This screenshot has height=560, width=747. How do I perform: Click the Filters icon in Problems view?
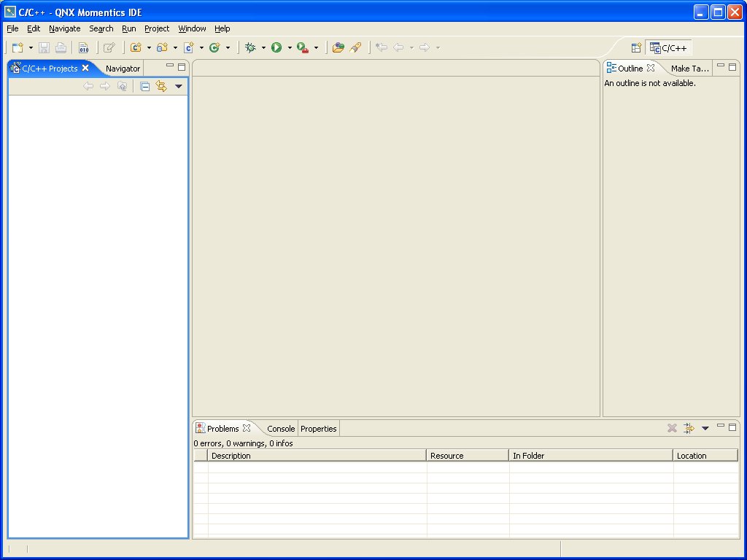[689, 428]
